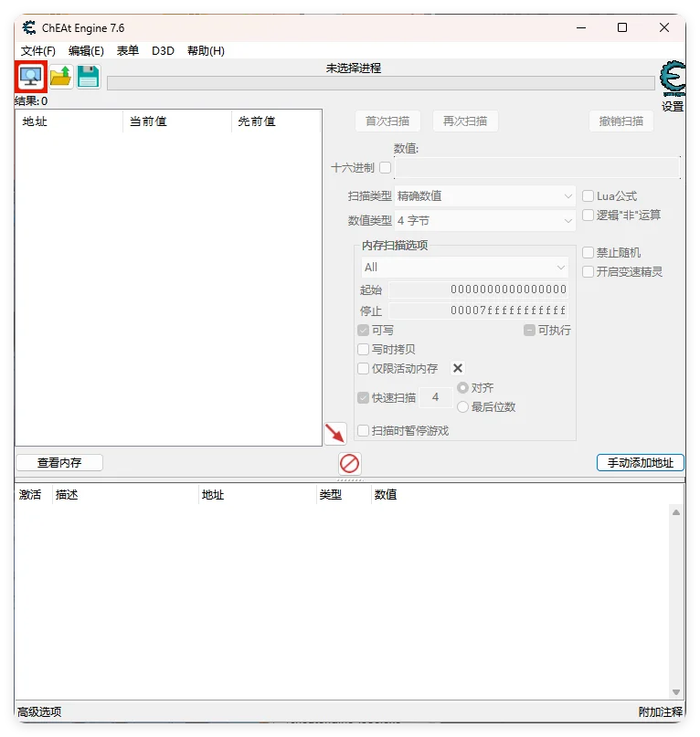Image resolution: width=700 pixels, height=737 pixels.
Task: Expand the memory region dropdown showing All
Action: [x=465, y=267]
